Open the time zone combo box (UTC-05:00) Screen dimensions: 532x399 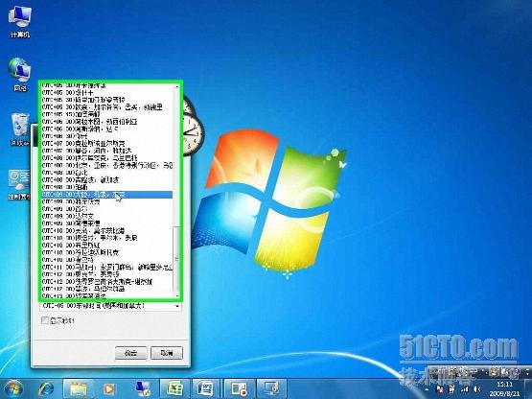coord(110,306)
